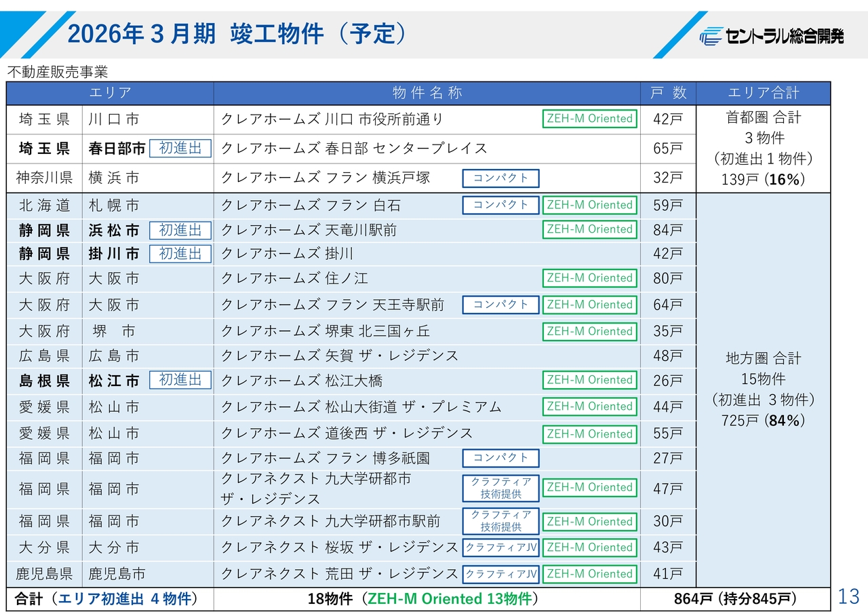
Task: Click the クラフティアJV badge for 桜坂 ザ・レジデンス
Action: tap(500, 548)
